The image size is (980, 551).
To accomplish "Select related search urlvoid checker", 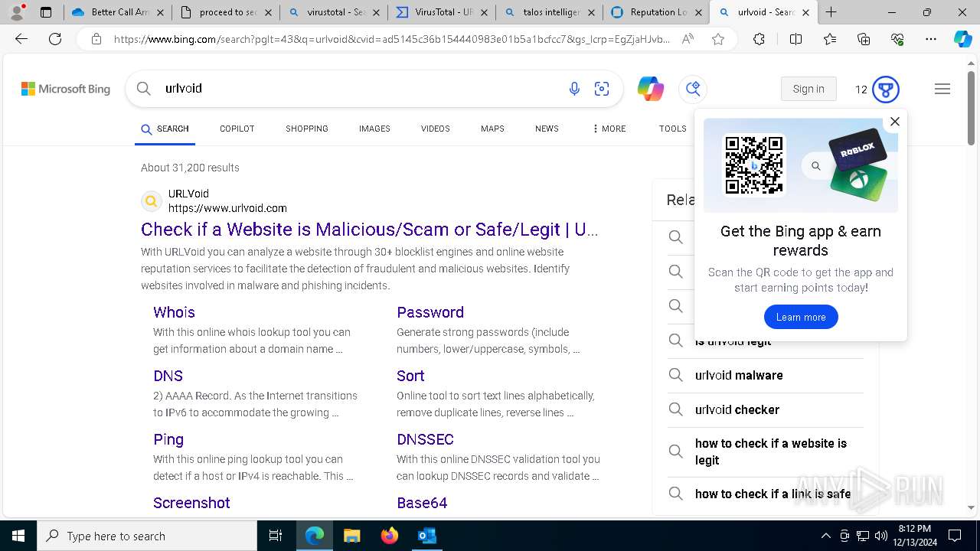I will (766, 409).
